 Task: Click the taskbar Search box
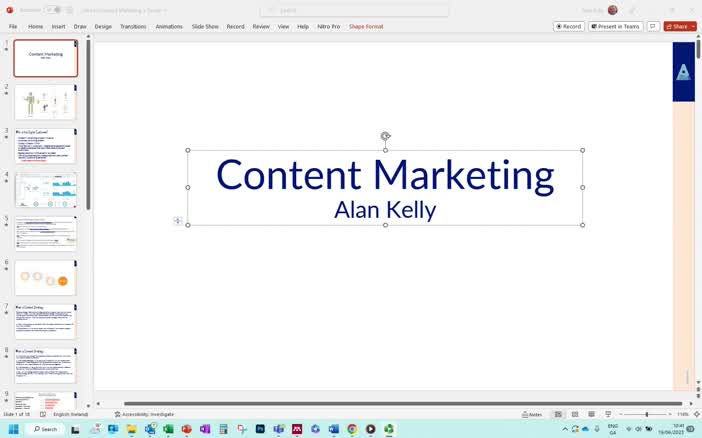(x=45, y=429)
